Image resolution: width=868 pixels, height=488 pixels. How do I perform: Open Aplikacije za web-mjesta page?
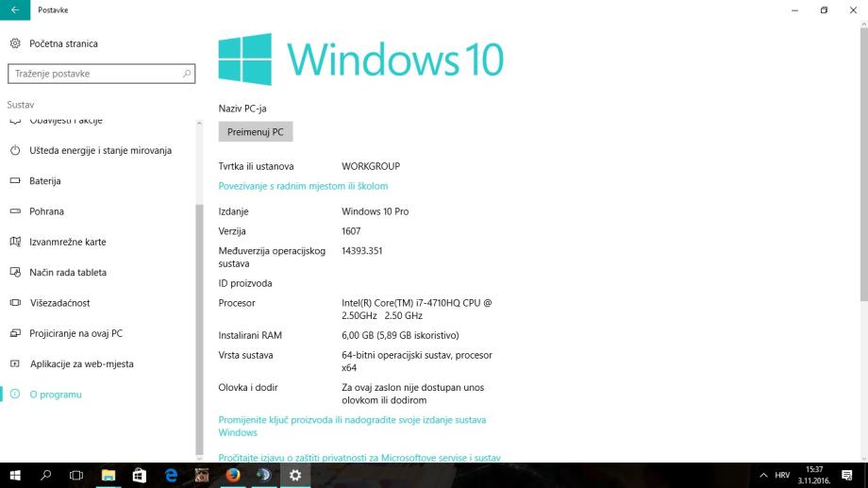pyautogui.click(x=81, y=363)
